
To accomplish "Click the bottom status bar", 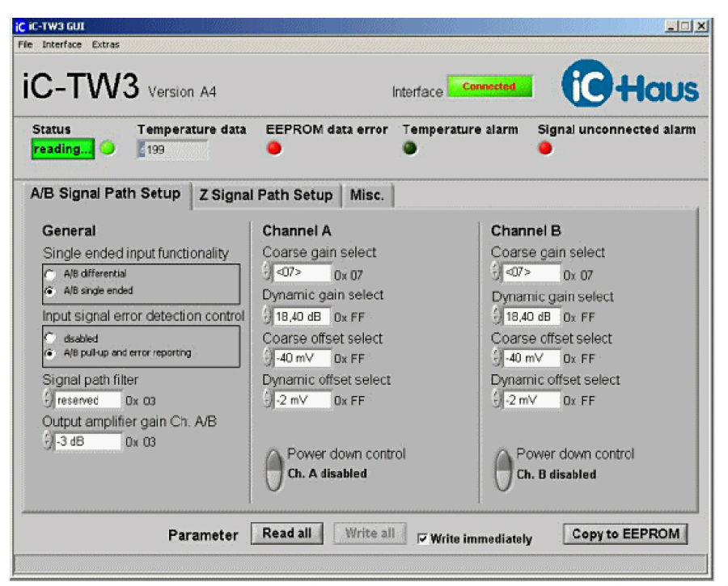I will point(360,564).
